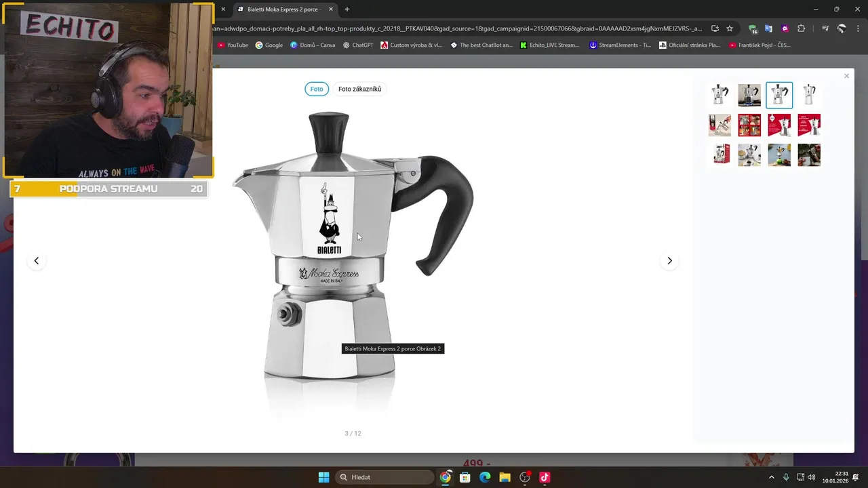The image size is (868, 488).
Task: Open red infographic thumbnail in third column
Action: (x=779, y=125)
